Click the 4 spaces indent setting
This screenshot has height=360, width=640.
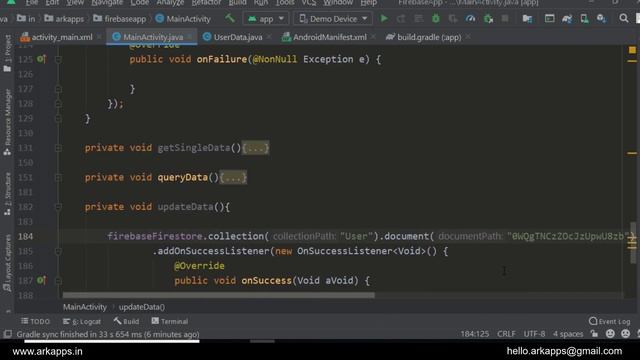point(568,334)
